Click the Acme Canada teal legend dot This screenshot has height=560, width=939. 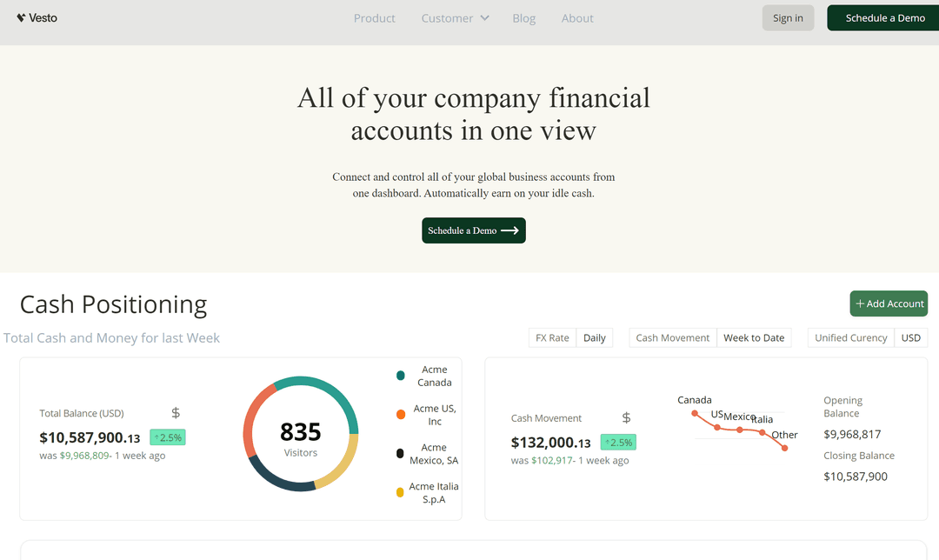point(401,376)
